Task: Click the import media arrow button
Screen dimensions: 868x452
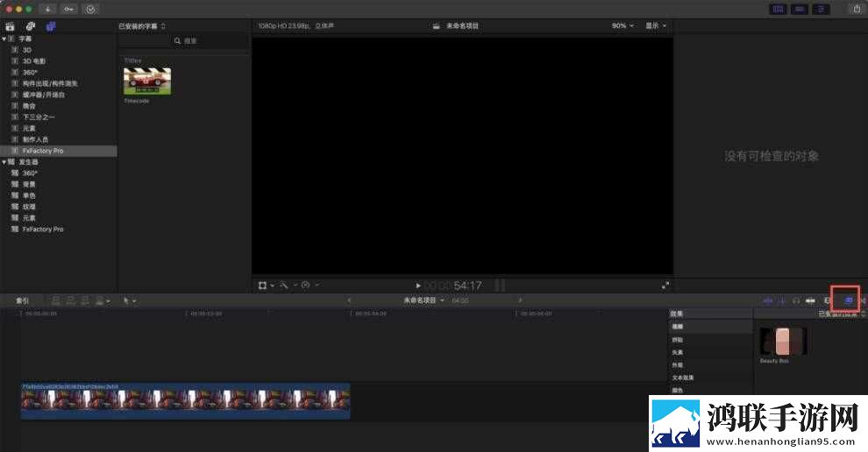Action: pos(47,10)
